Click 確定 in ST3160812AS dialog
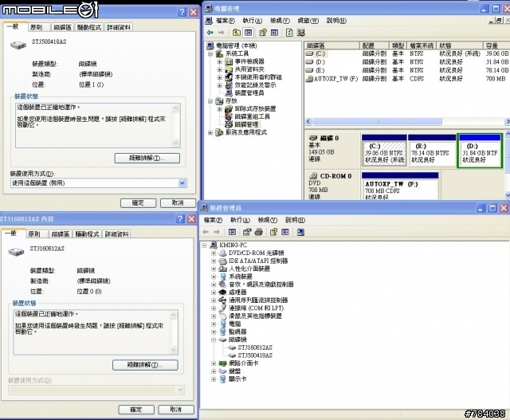The width and height of the screenshot is (510, 420). pos(136,410)
